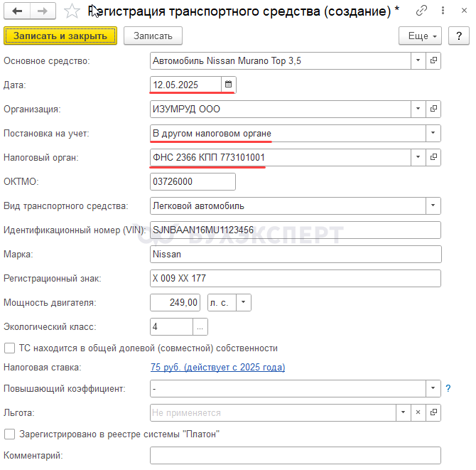Open the 75 руб. tax rate link

coord(217,368)
